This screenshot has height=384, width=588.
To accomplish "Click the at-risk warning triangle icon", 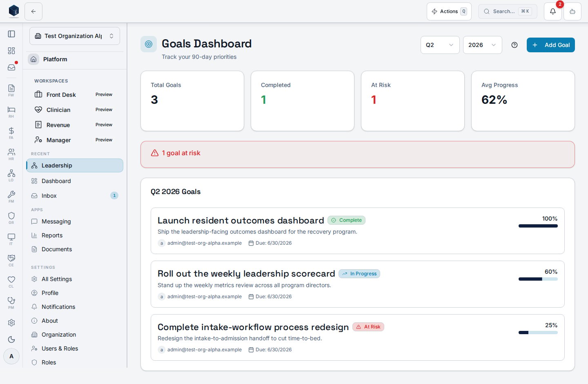I will 155,153.
